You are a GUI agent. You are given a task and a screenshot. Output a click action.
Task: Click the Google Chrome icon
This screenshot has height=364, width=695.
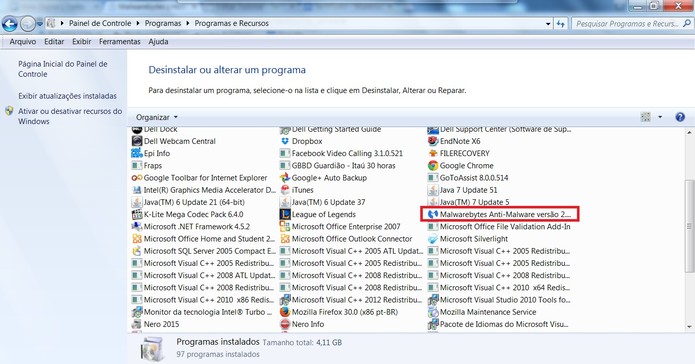pos(433,165)
